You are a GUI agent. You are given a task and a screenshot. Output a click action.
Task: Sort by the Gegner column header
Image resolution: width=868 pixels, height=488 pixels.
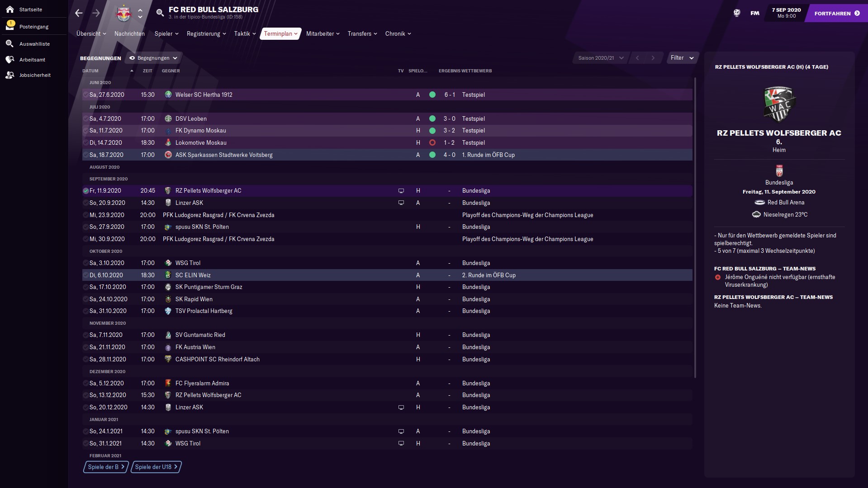(x=171, y=71)
